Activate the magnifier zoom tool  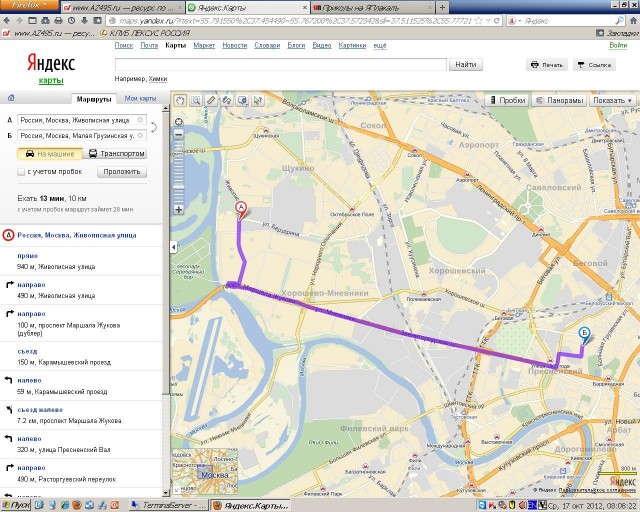pyautogui.click(x=195, y=100)
